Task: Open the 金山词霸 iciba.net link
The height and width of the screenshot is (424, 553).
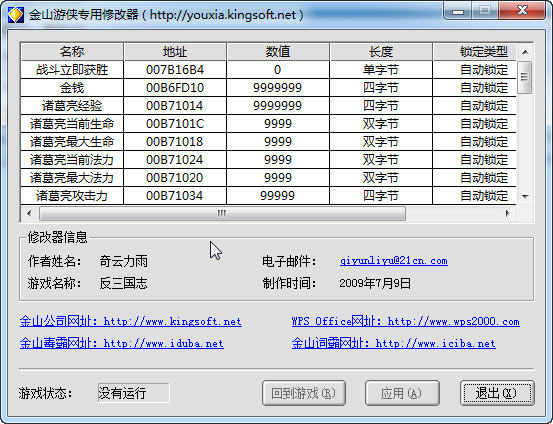Action: [394, 343]
